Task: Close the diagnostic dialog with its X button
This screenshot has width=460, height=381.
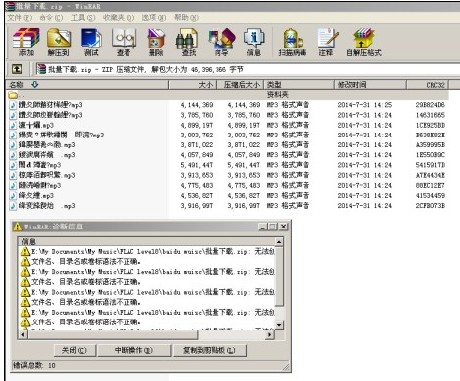Action: point(283,227)
